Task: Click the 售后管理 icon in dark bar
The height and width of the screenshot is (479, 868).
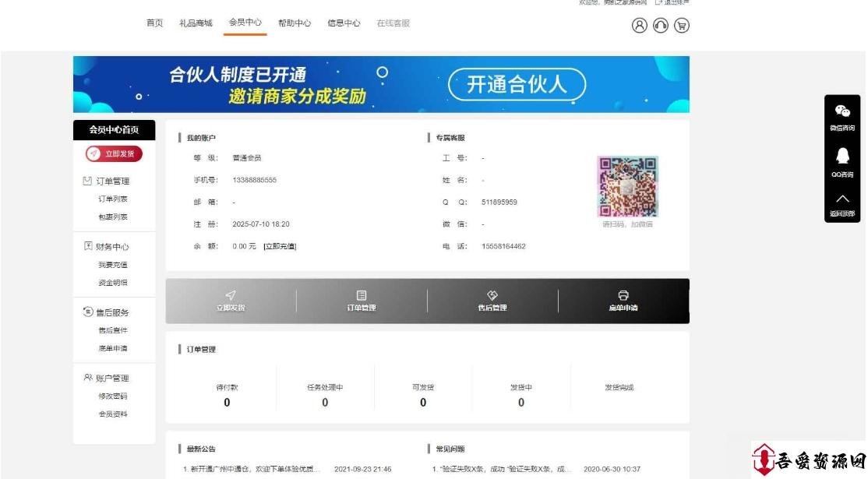Action: point(492,295)
